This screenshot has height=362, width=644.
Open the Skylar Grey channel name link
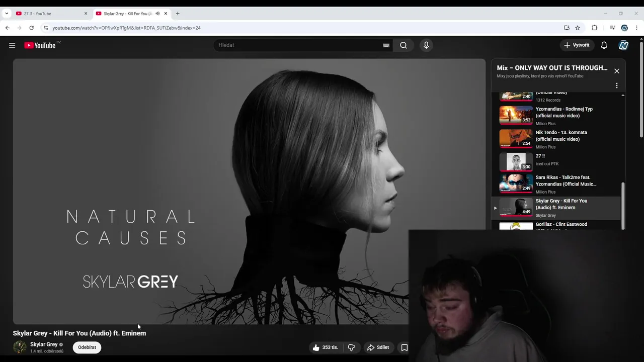coord(44,344)
